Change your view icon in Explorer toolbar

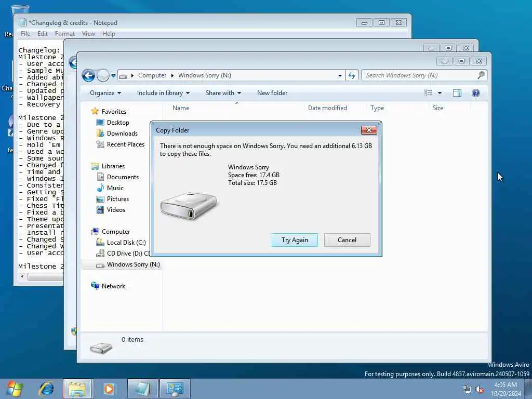pyautogui.click(x=429, y=93)
